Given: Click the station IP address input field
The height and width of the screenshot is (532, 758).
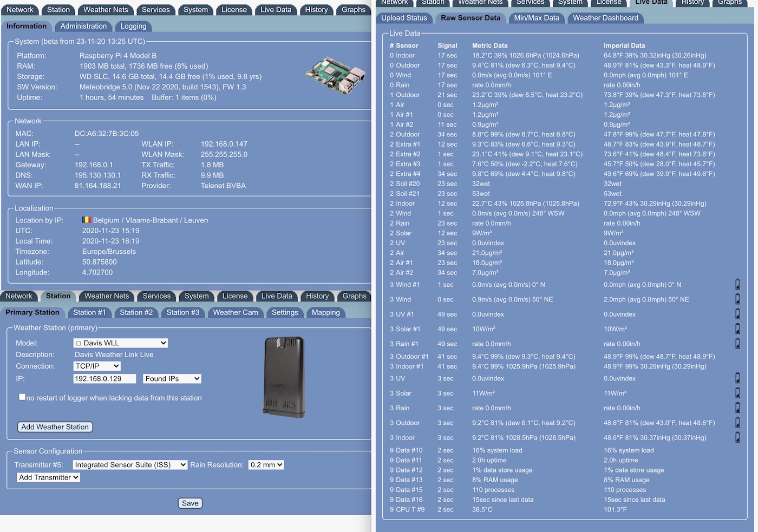Looking at the screenshot, I should (104, 379).
